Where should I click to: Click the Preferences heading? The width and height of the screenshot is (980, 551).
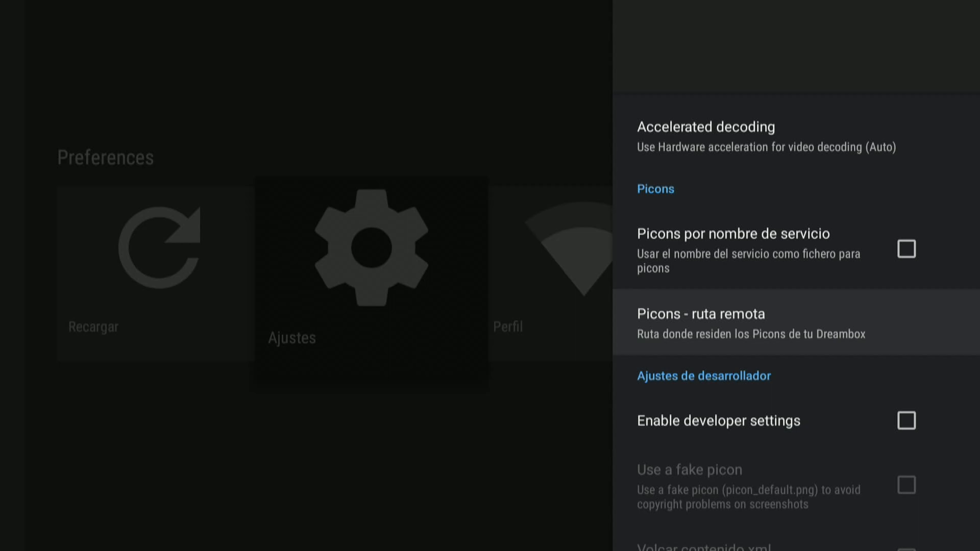[105, 158]
